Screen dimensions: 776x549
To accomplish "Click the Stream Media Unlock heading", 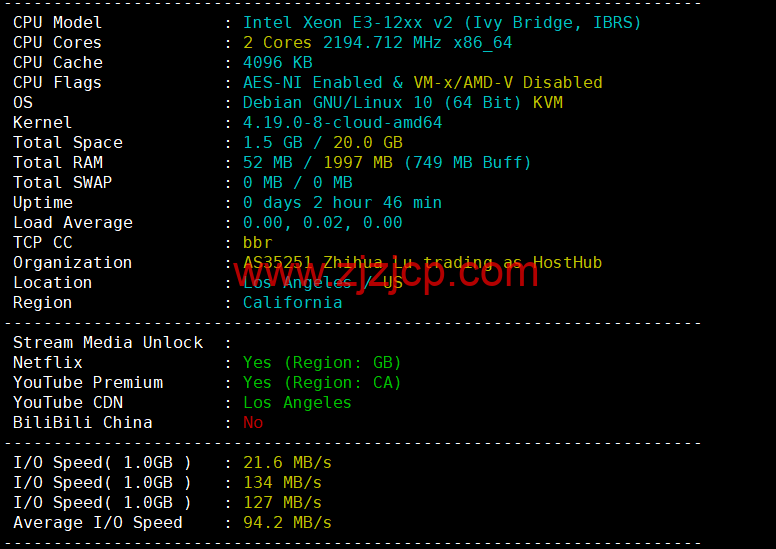I will 108,342.
